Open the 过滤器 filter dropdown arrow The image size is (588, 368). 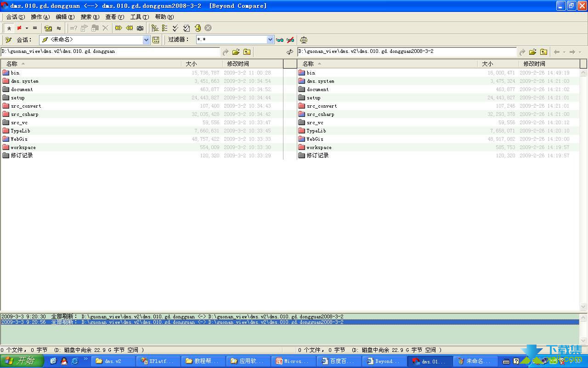click(x=271, y=40)
